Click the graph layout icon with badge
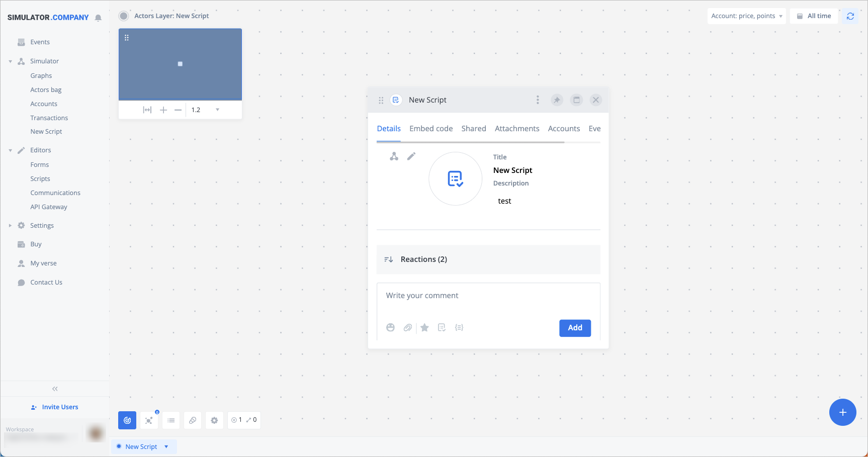 click(x=149, y=420)
